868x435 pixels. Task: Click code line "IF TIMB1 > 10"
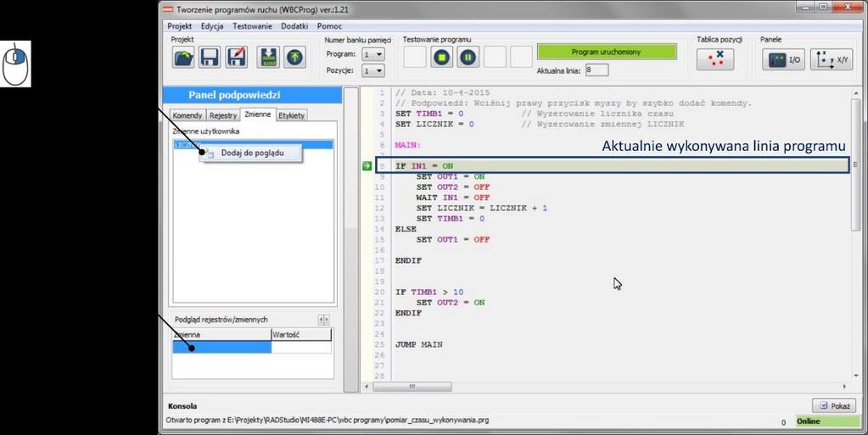pos(429,293)
